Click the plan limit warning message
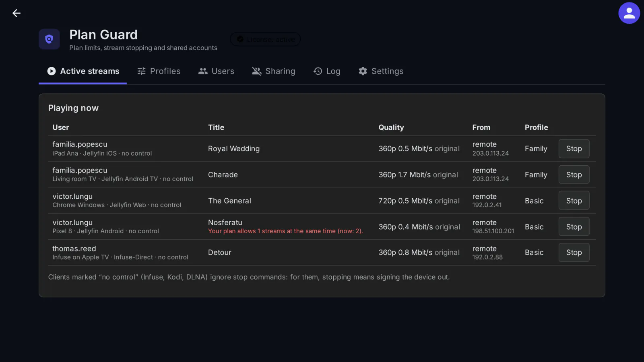This screenshot has width=644, height=362. 285,231
